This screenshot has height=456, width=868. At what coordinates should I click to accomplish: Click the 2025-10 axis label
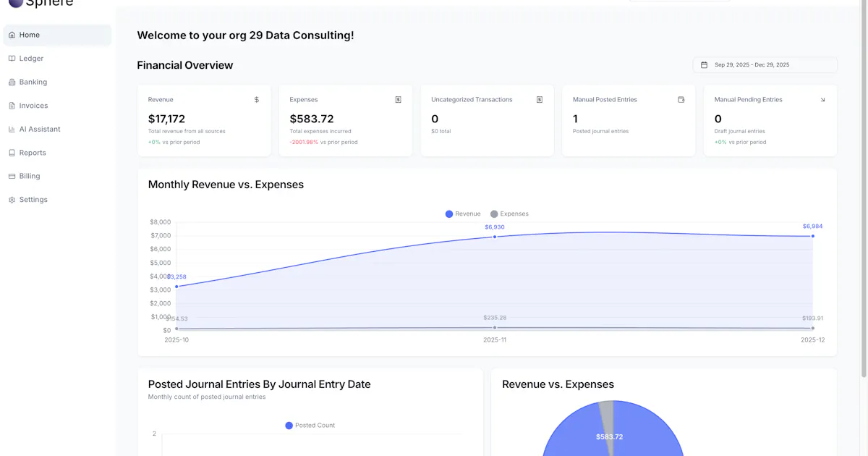pos(176,339)
